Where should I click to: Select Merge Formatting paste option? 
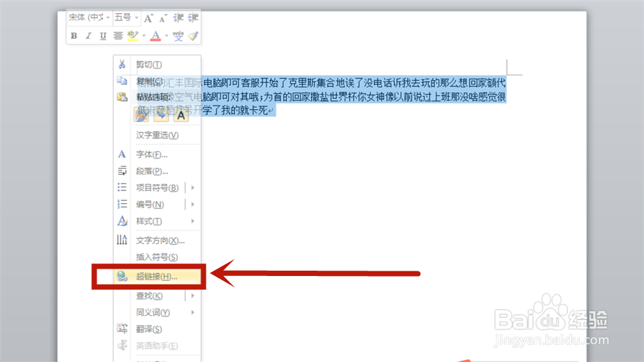(161, 115)
